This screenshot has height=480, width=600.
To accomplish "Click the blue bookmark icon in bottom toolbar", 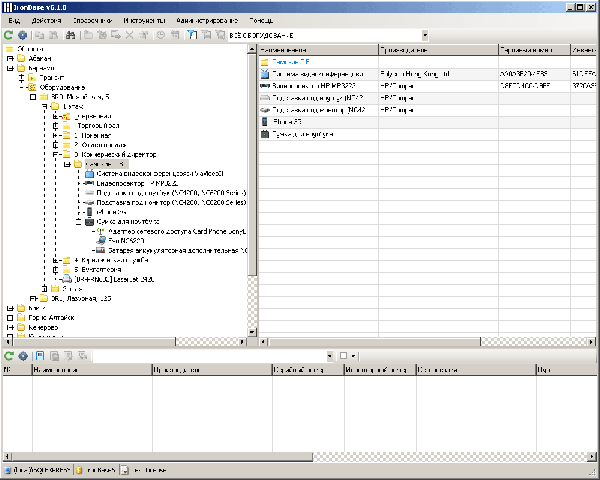I will [39, 355].
